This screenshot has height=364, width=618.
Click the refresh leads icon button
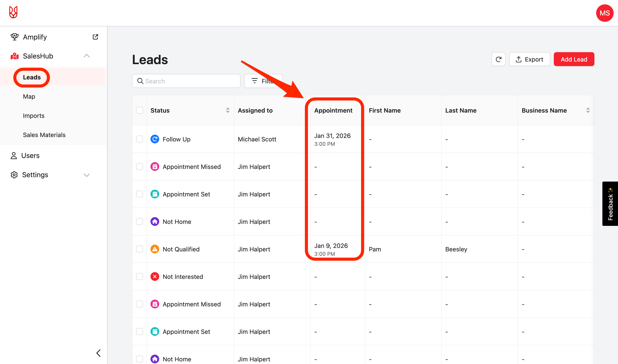click(498, 59)
